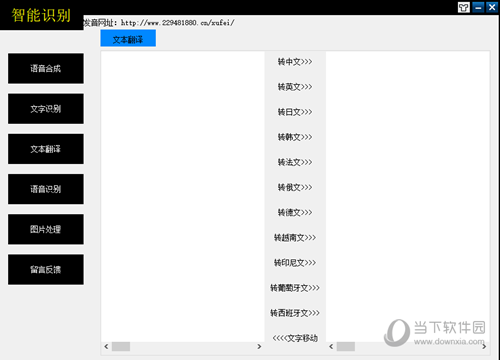Translate text to Portuguese with 转葡萄牙文>>>
Viewport: 500px width, 360px height.
click(x=295, y=288)
